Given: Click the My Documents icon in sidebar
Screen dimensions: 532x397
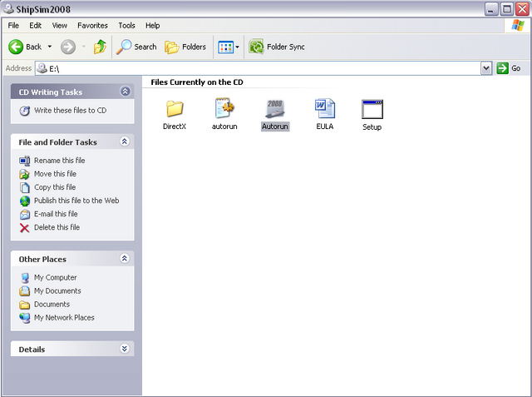Looking at the screenshot, I should pos(24,291).
